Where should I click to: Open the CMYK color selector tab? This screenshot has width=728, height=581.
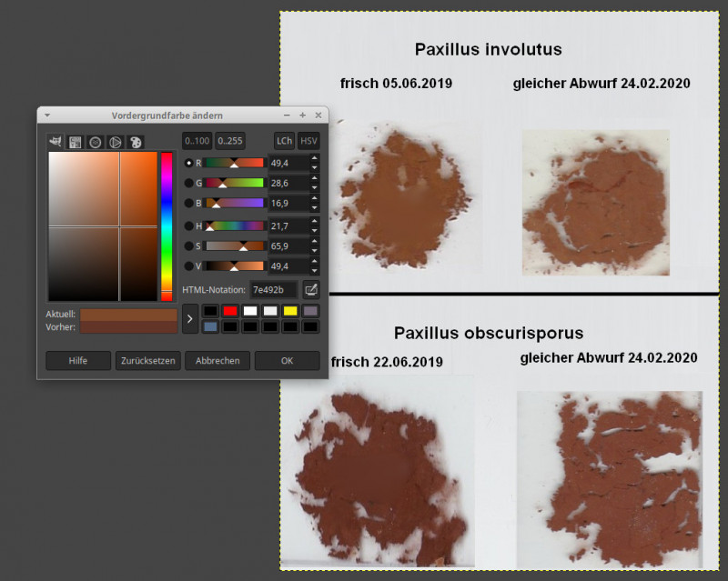coord(76,142)
